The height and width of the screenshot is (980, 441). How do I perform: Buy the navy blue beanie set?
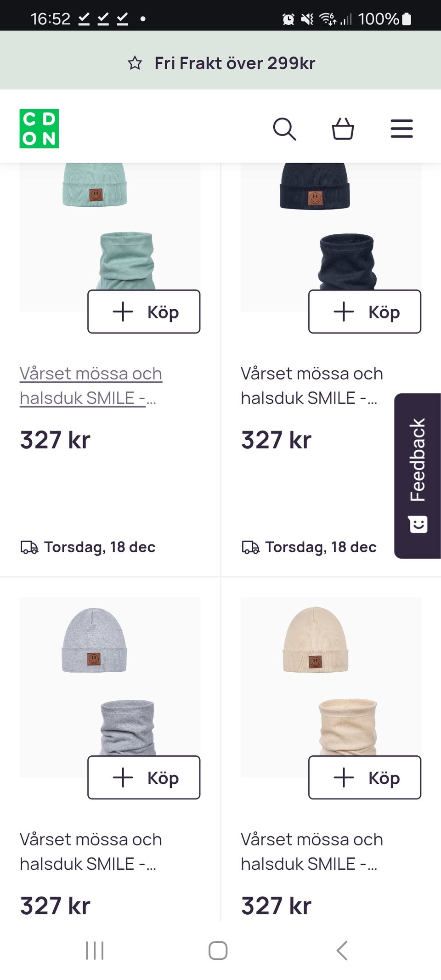pyautogui.click(x=364, y=312)
